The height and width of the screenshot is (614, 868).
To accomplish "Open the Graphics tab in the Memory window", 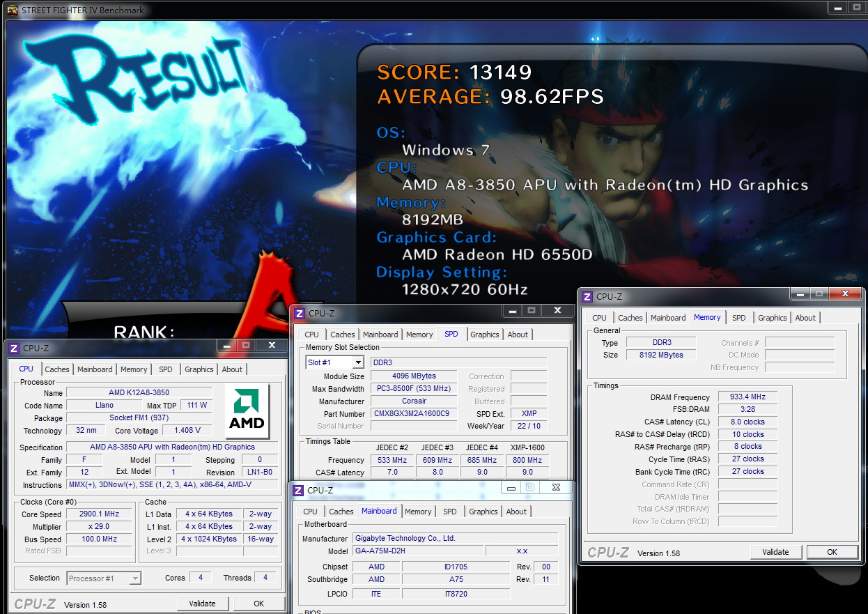I will pos(773,318).
